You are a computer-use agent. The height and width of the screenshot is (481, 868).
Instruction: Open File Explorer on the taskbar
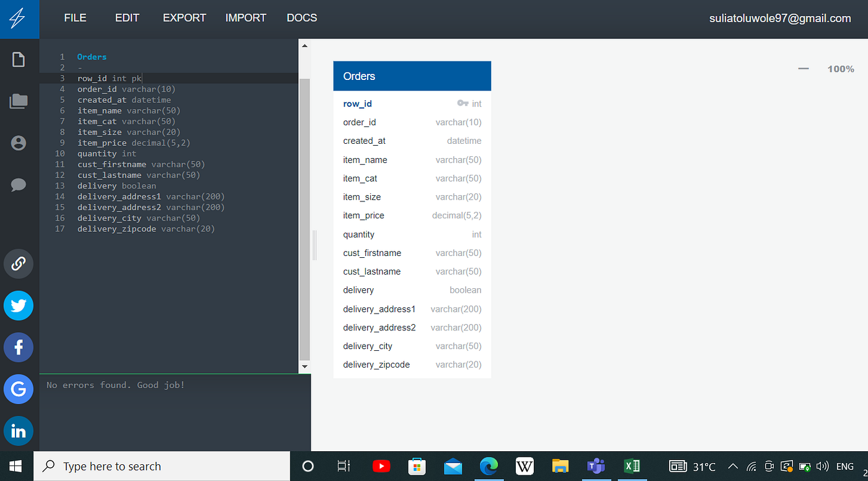click(x=560, y=466)
